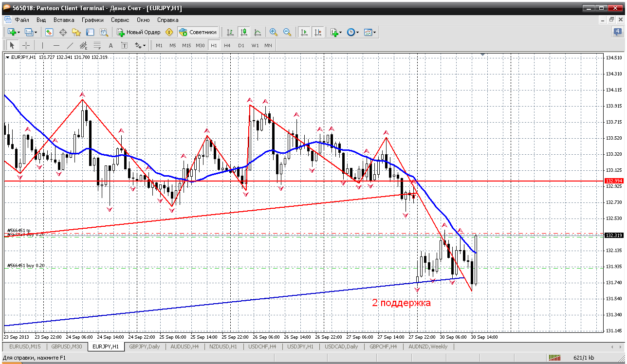Switch timeframe to M5
This screenshot has width=627, height=364.
(x=173, y=45)
